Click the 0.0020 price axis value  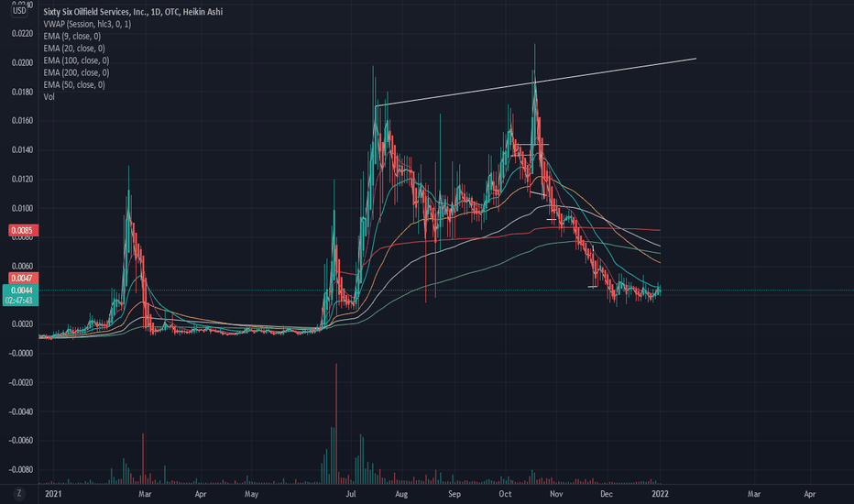pos(22,324)
